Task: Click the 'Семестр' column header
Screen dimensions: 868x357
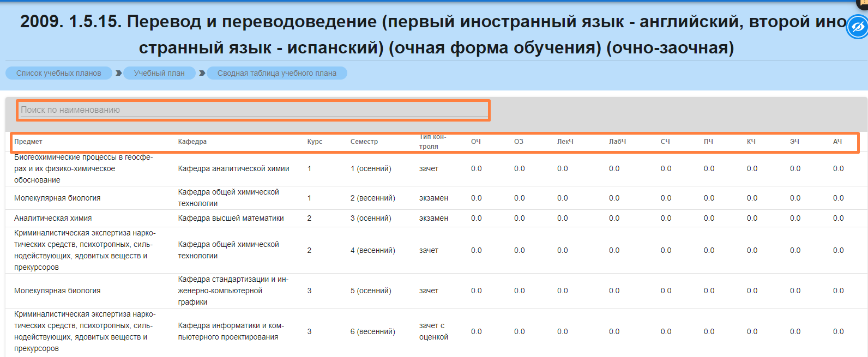Action: (364, 142)
